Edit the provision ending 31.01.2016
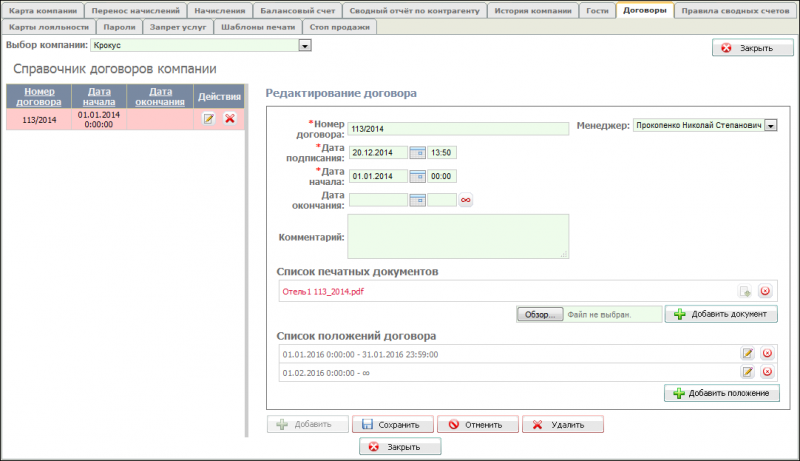The height and width of the screenshot is (461, 800). pos(747,354)
